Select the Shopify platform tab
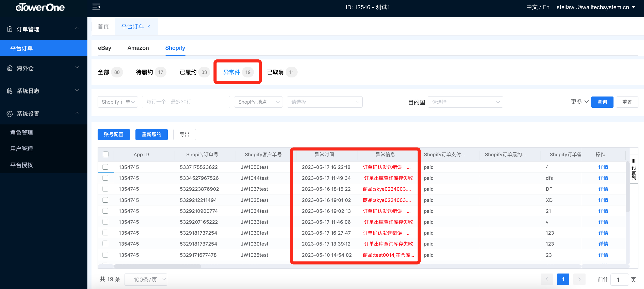 click(175, 48)
